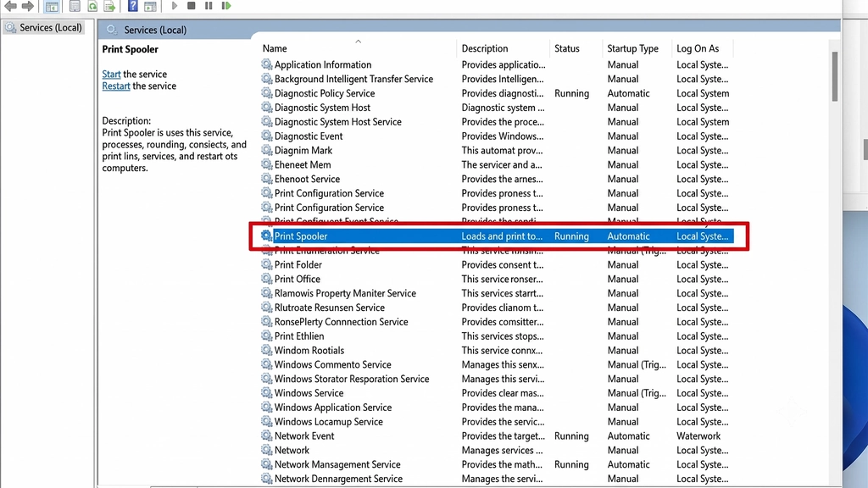868x488 pixels.
Task: Click 'Provides clear mas...' description for Windows Service
Action: pyautogui.click(x=503, y=393)
